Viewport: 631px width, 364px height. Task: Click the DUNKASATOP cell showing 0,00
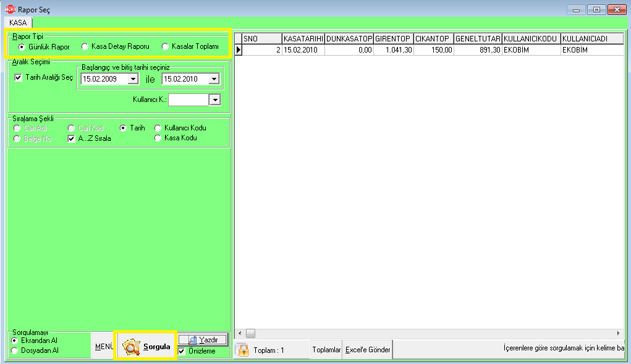click(349, 50)
